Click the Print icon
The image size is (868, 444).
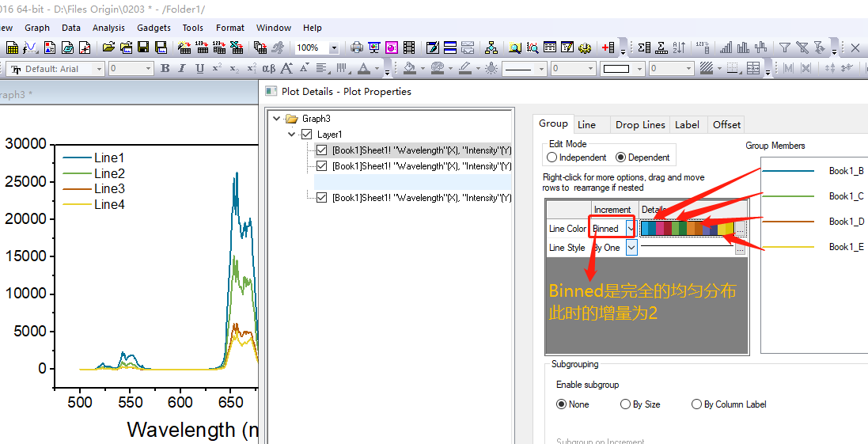(x=357, y=47)
